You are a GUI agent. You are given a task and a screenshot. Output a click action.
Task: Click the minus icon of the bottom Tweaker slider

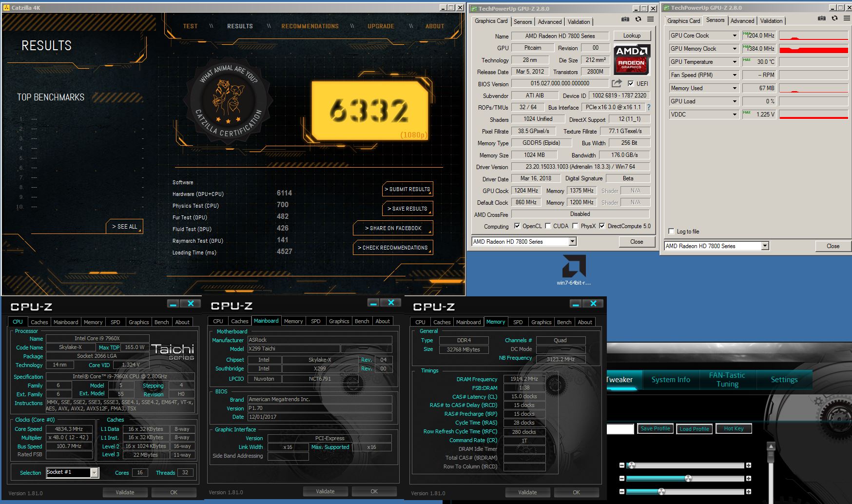[x=621, y=491]
